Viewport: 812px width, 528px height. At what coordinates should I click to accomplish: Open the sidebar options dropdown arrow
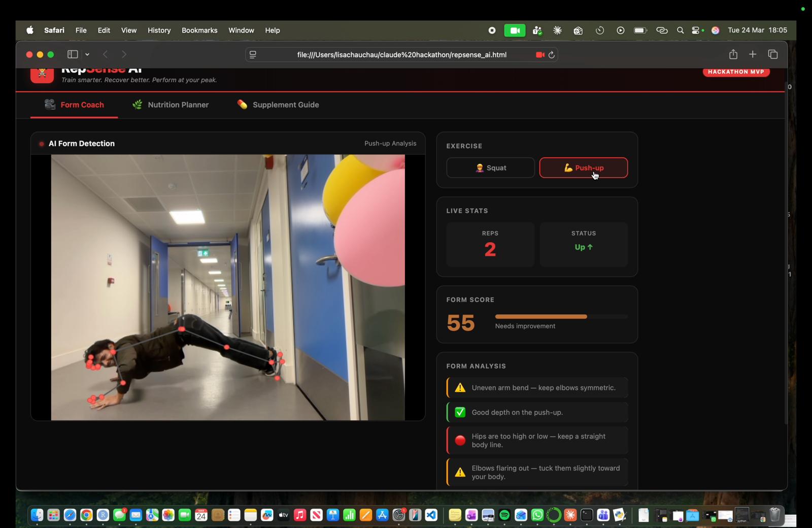pos(87,54)
